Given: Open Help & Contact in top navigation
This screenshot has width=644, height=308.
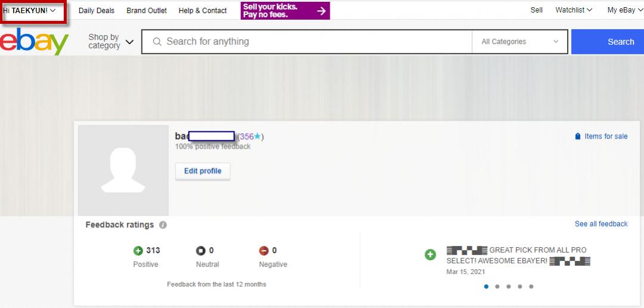Looking at the screenshot, I should pyautogui.click(x=203, y=11).
